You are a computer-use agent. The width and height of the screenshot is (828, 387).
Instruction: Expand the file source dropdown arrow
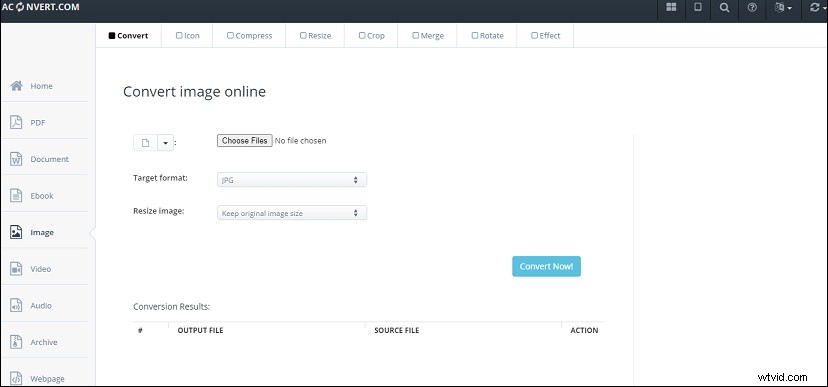pyautogui.click(x=165, y=143)
